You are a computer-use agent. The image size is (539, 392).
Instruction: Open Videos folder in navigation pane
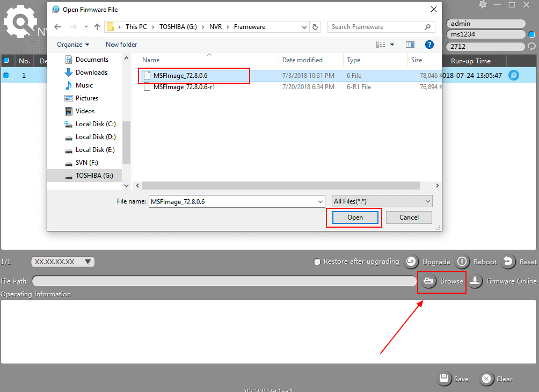[85, 111]
